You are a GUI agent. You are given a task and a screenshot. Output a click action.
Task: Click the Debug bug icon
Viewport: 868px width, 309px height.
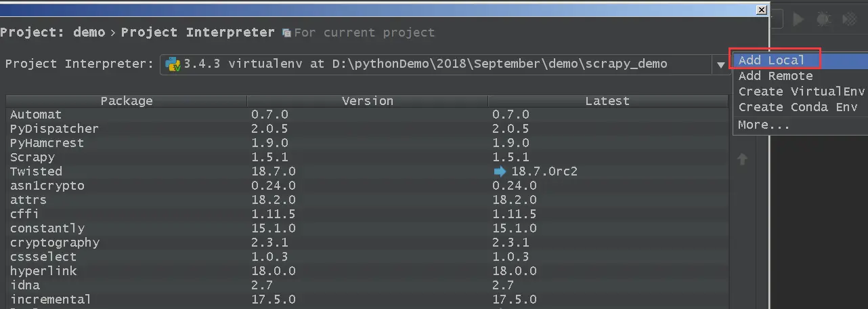[x=823, y=20]
